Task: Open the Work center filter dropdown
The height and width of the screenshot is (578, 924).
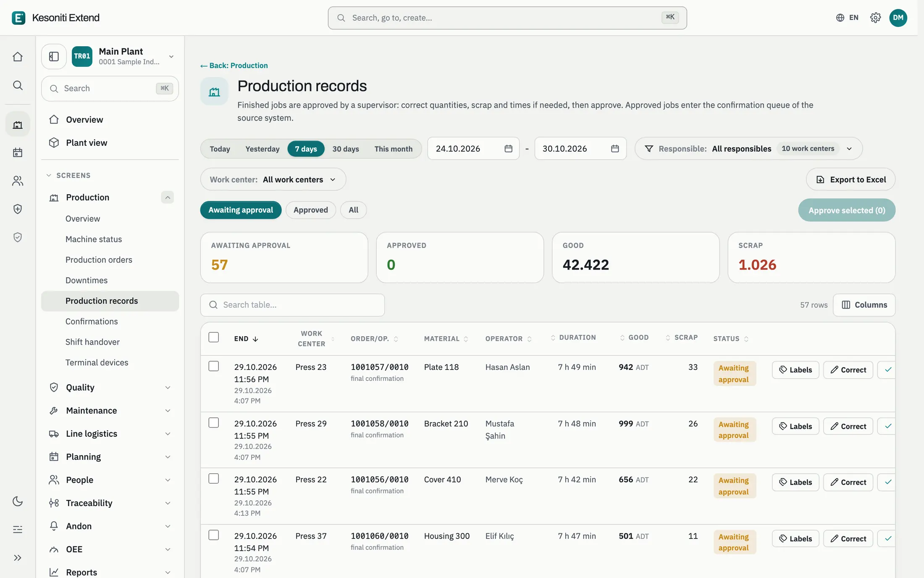Action: (x=273, y=179)
